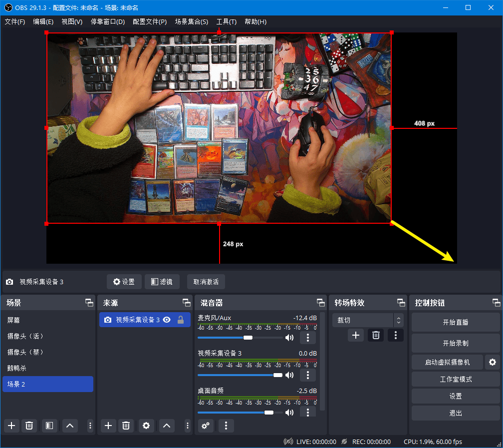The height and width of the screenshot is (448, 503).
Task: Open 设置 in control buttons panel
Action: pos(456,396)
